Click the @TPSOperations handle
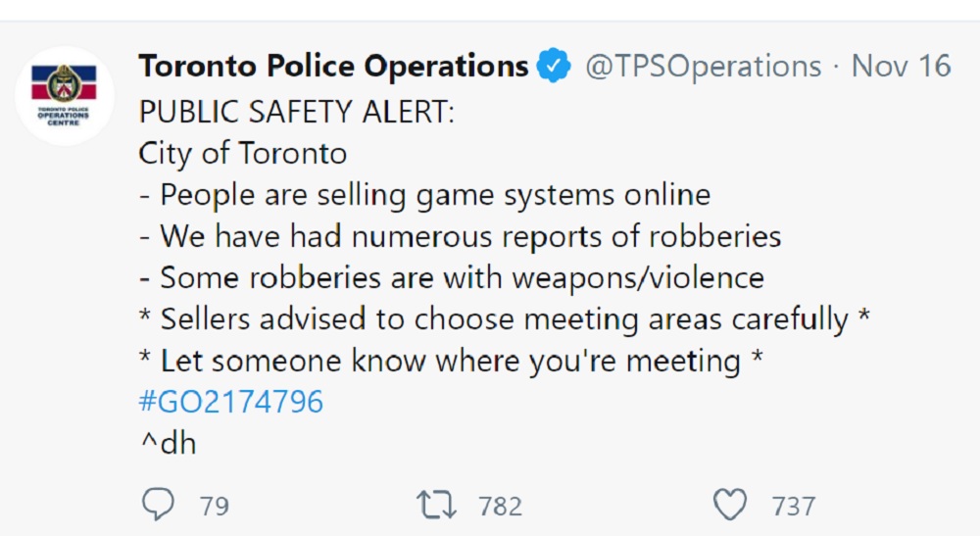Image resolution: width=980 pixels, height=536 pixels. coord(703,67)
